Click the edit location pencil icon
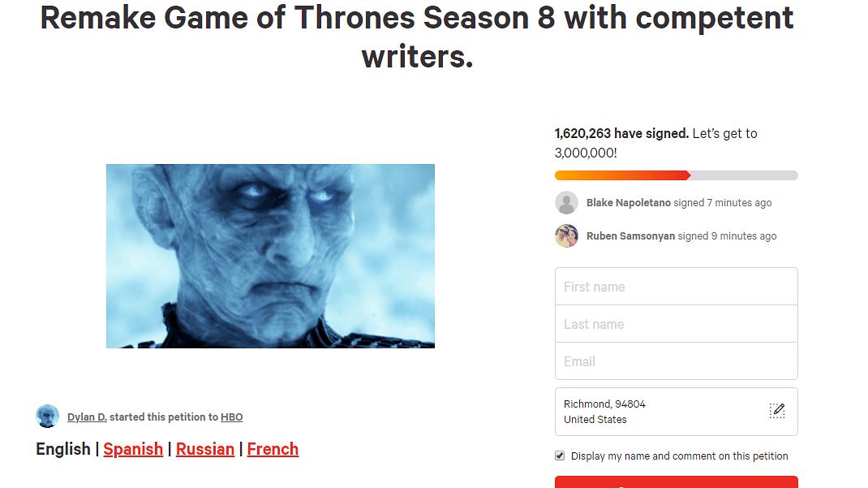 (776, 411)
